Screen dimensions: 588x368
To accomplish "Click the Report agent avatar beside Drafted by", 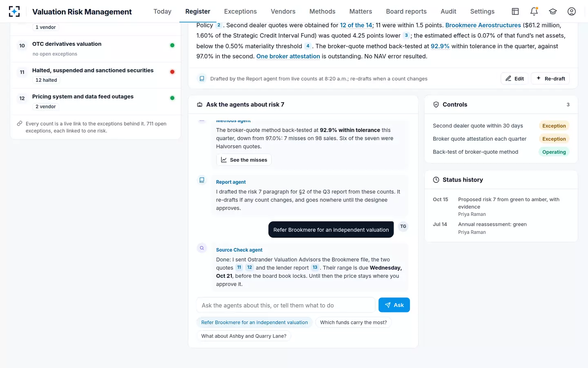I will click(x=202, y=79).
